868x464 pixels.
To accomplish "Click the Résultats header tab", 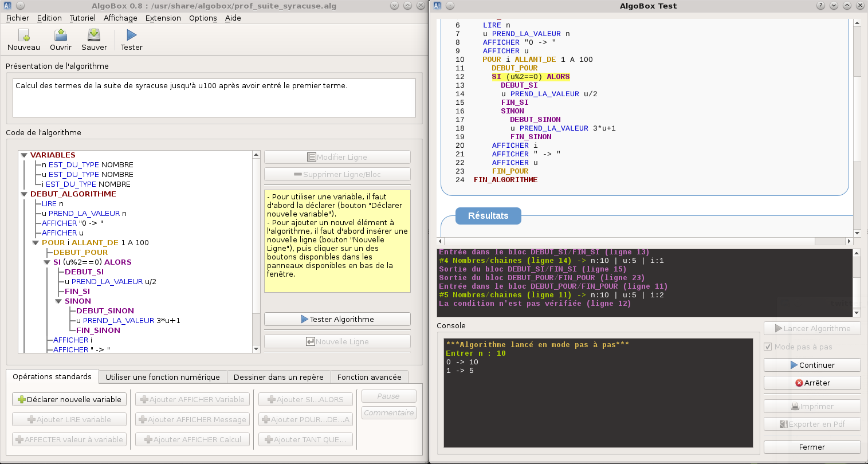I will click(x=488, y=215).
